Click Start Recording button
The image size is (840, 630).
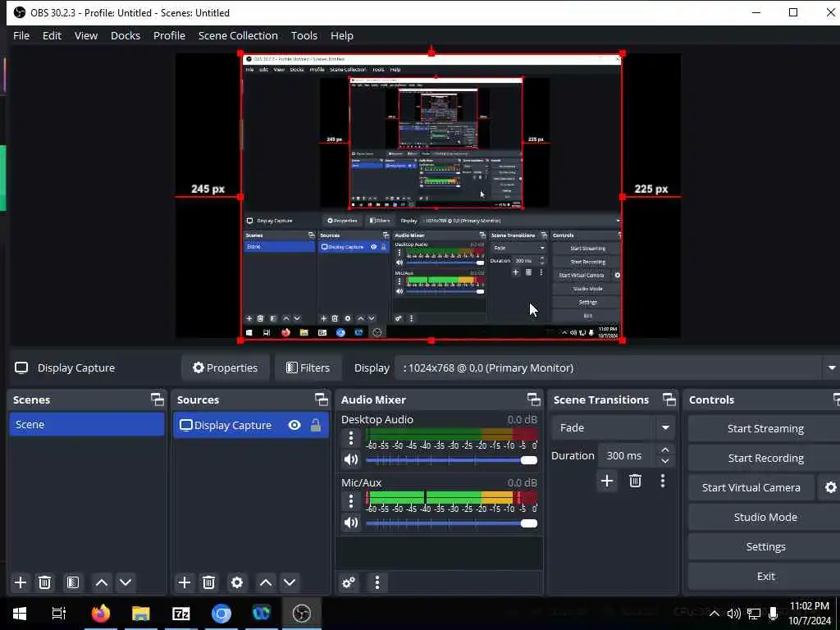[765, 458]
